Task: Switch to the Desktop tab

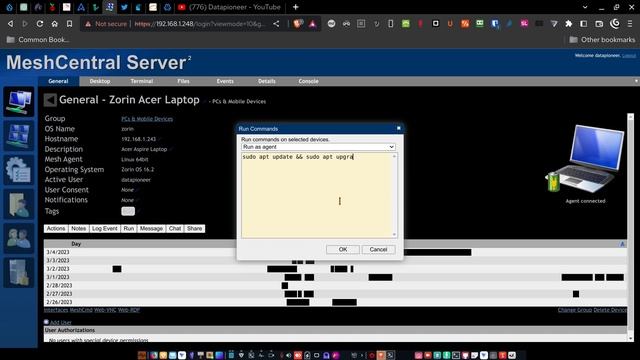Action: pyautogui.click(x=100, y=81)
